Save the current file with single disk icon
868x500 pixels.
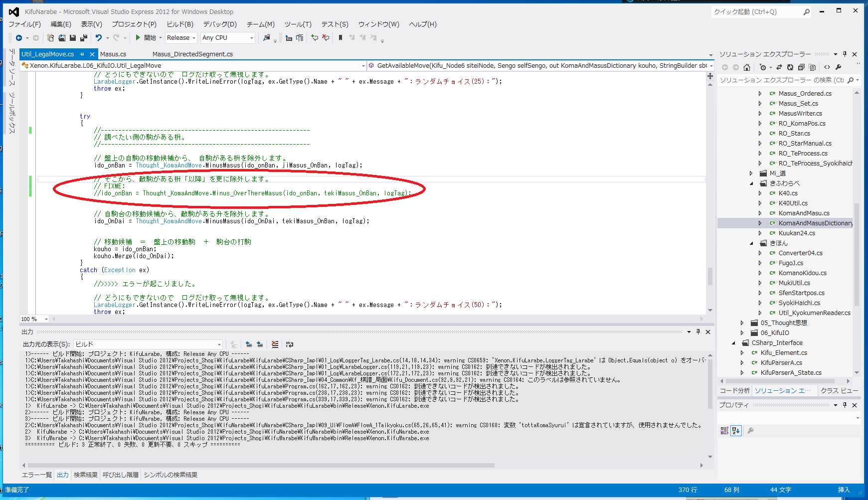(73, 38)
